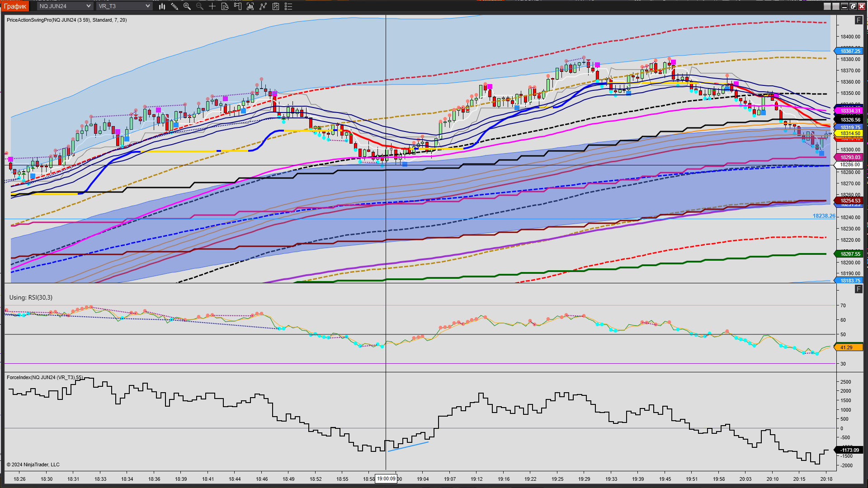Click the 18238.26 horizontal line label
868x488 pixels.
[x=824, y=216]
